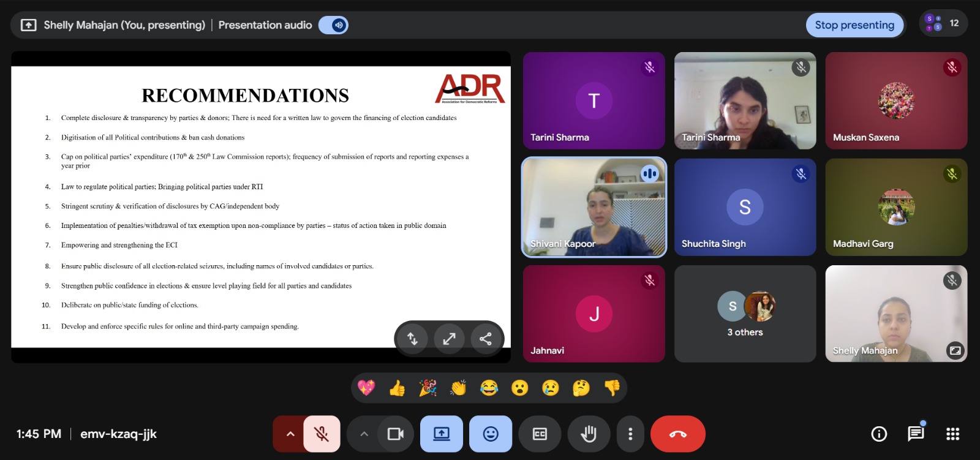Click Stop presenting button
980x460 pixels.
tap(854, 25)
